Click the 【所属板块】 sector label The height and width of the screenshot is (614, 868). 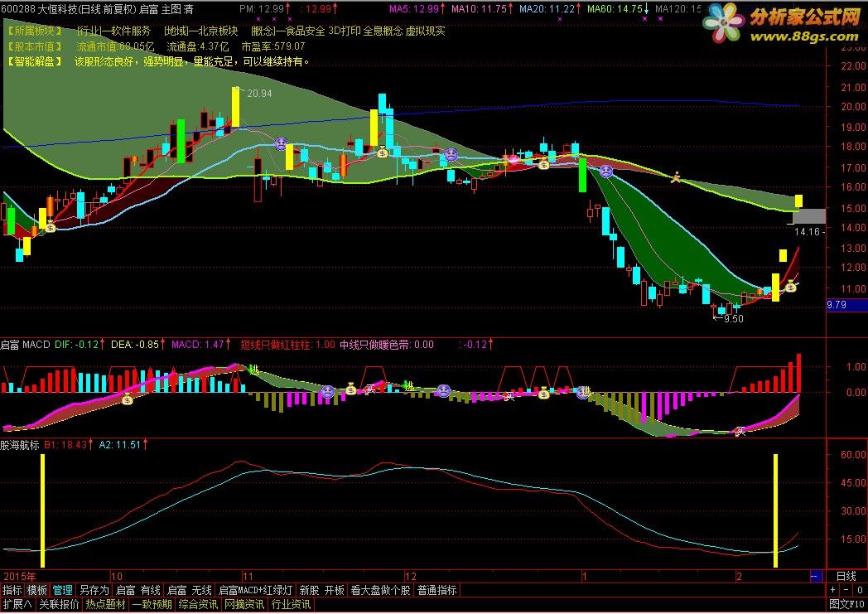point(34,31)
